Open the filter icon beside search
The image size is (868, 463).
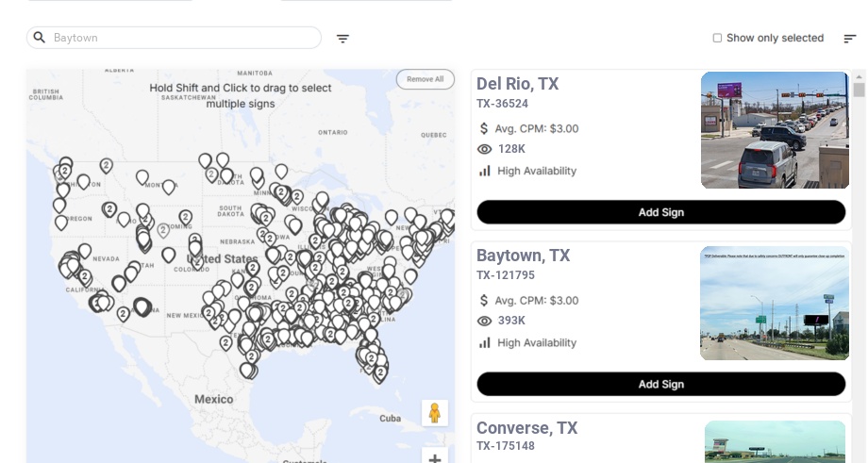click(x=343, y=39)
